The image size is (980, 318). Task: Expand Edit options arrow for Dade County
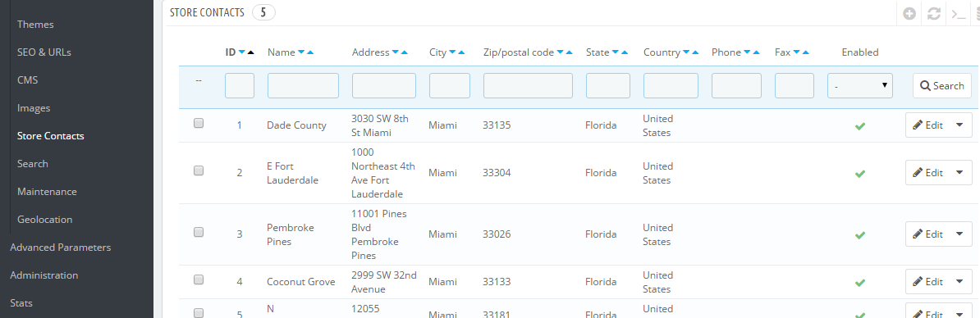960,125
